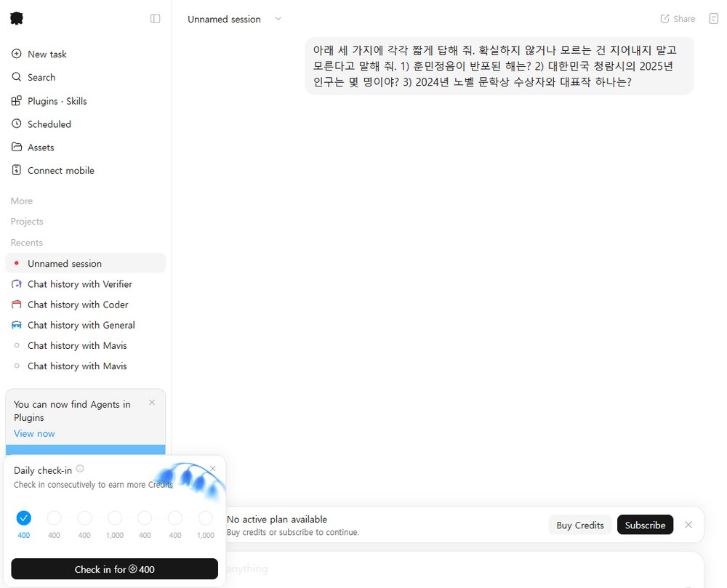Click the Plugins · Skills icon
Screen dimensions: 727x588
(x=16, y=100)
